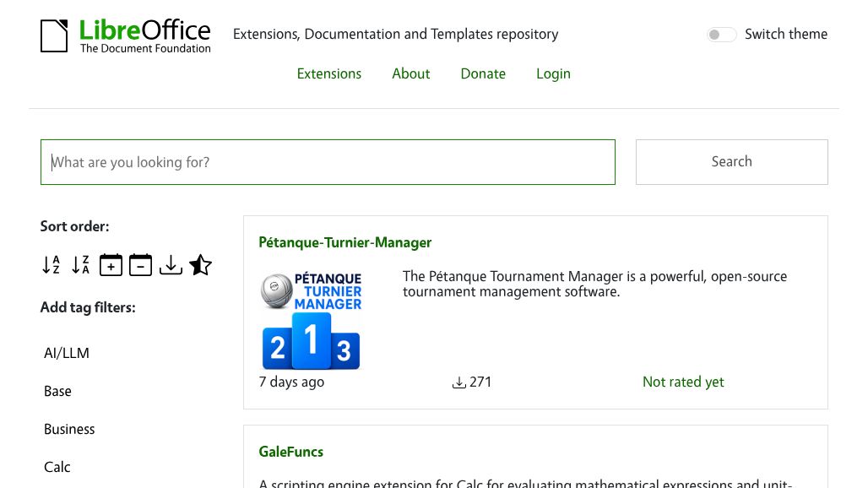Sort by date with calendar plus icon
The height and width of the screenshot is (488, 868).
(x=111, y=265)
